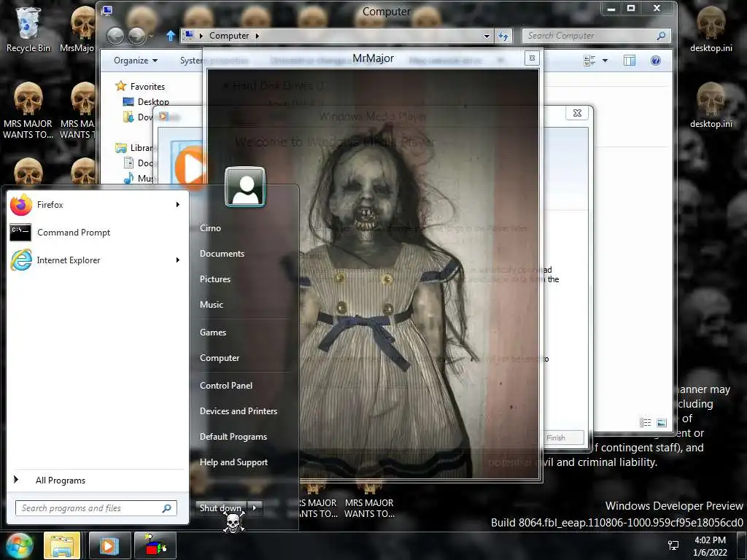Screen dimensions: 747x560
Task: Open the view options dropdown arrow
Action: [x=605, y=61]
